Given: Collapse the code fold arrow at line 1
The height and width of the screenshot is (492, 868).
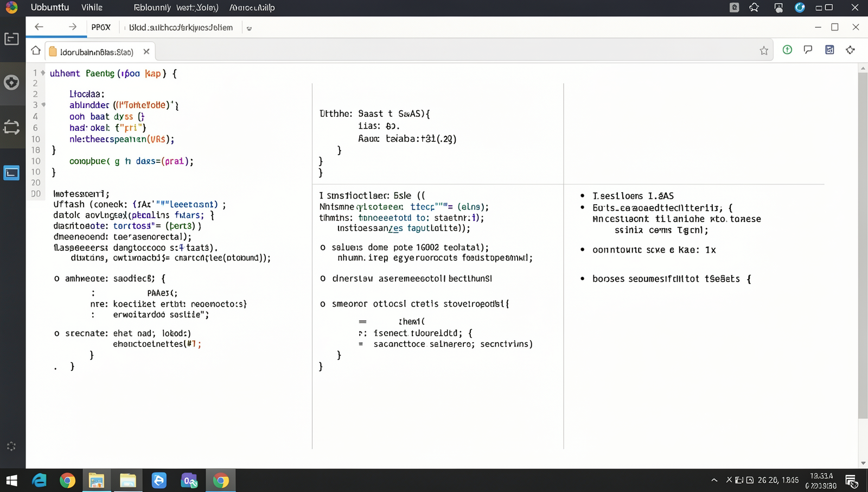Looking at the screenshot, I should (43, 73).
